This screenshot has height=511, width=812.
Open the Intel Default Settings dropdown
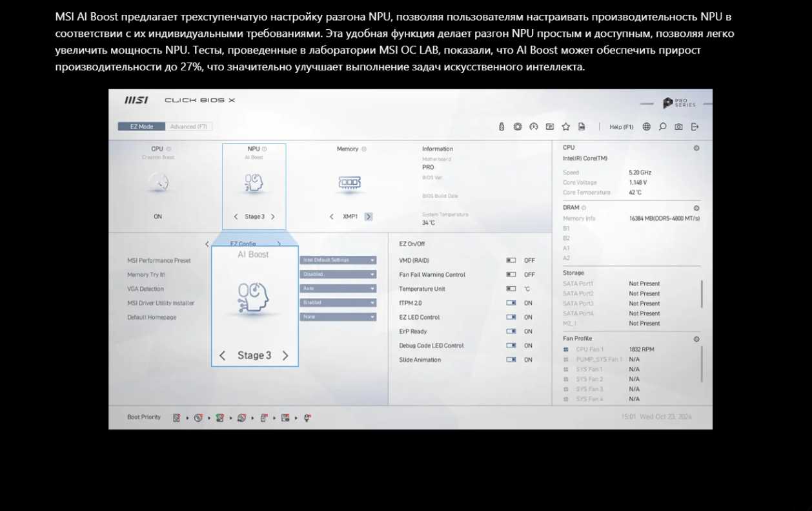pyautogui.click(x=338, y=260)
